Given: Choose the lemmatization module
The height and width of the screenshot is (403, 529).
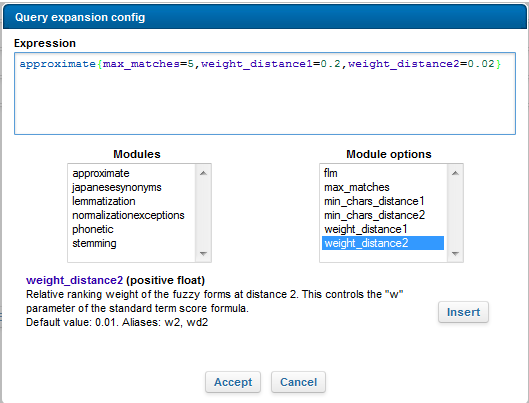Looking at the screenshot, I should point(132,201).
